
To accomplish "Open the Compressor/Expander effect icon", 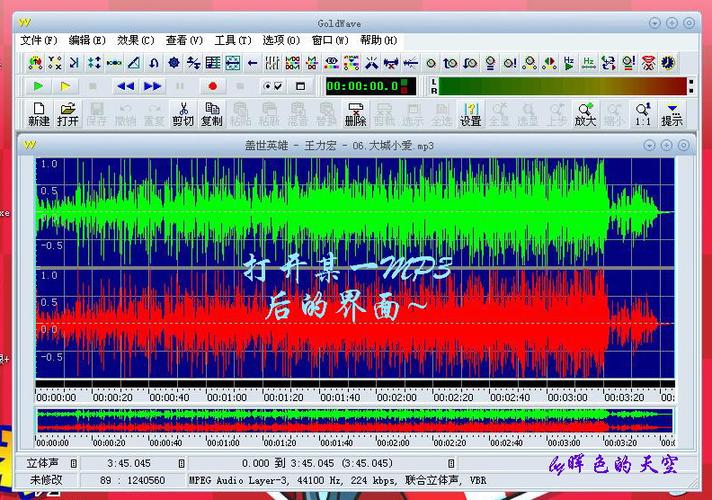I will point(94,63).
